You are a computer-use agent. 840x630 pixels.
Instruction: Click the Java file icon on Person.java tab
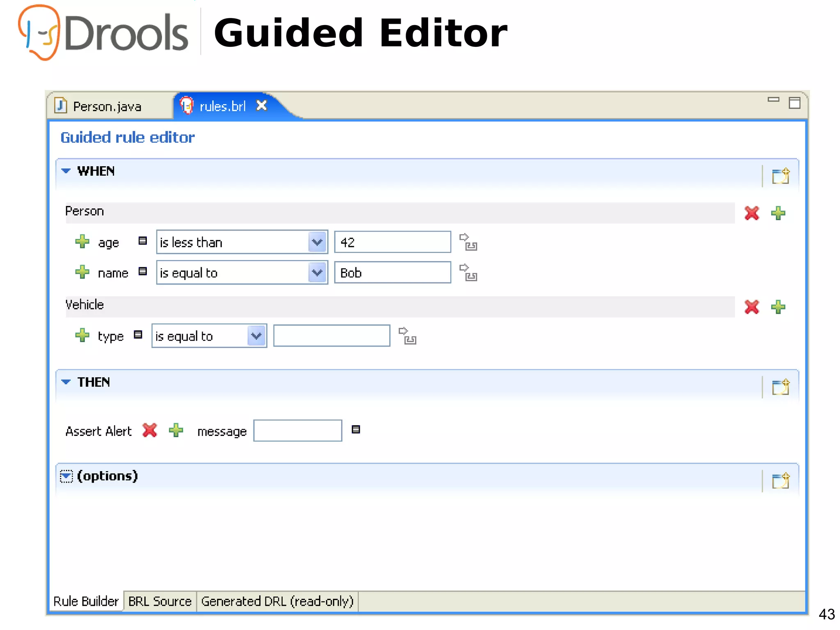tap(61, 105)
